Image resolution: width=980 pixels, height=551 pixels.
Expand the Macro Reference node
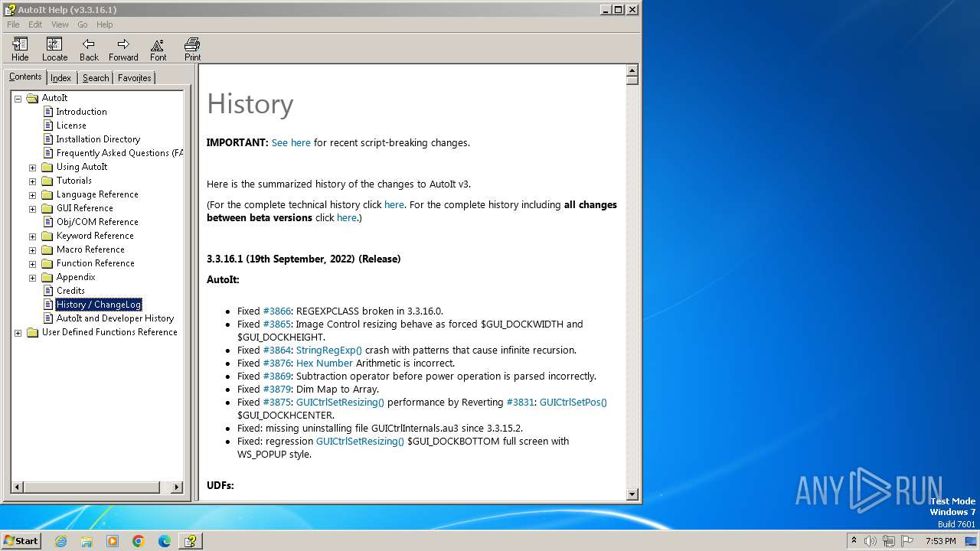[32, 249]
